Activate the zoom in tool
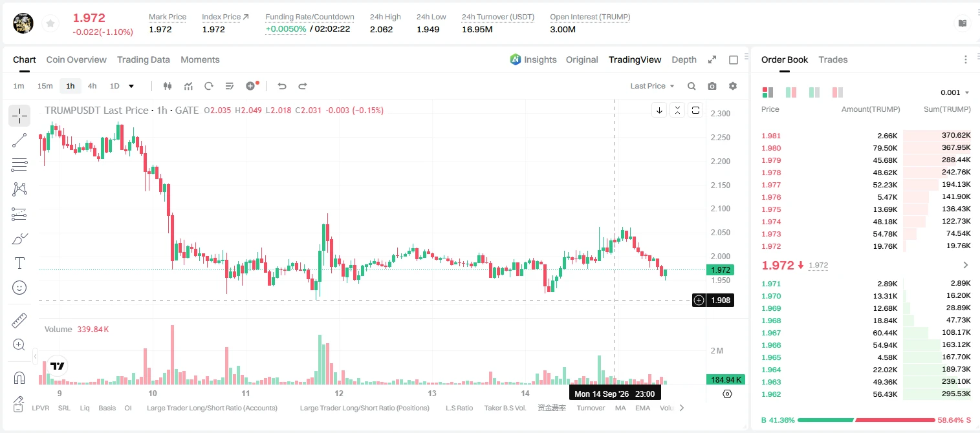Screen dimensions: 980x433 click(x=19, y=345)
